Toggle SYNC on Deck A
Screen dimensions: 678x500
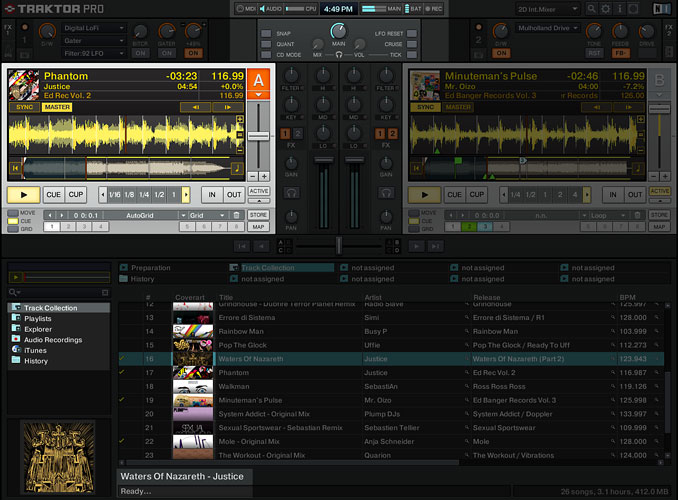click(x=25, y=107)
